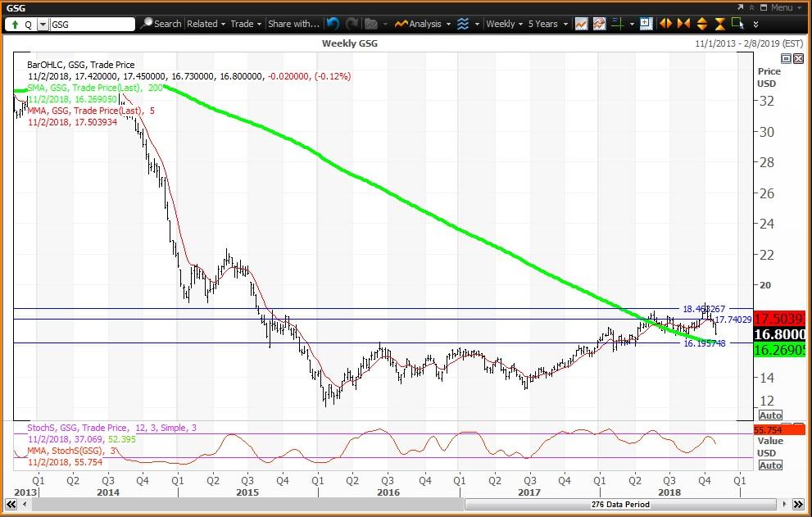The image size is (812, 517).
Task: Close the price chart pane
Action: tap(798, 58)
